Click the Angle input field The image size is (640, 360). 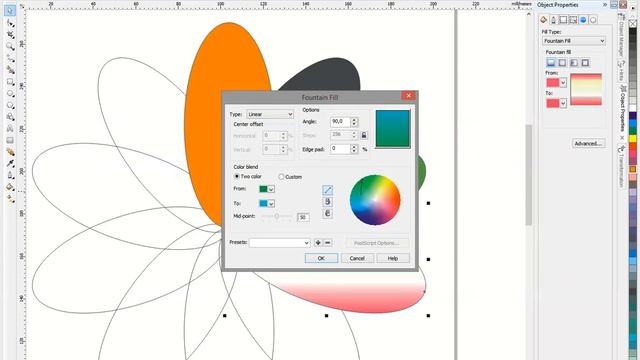click(340, 122)
